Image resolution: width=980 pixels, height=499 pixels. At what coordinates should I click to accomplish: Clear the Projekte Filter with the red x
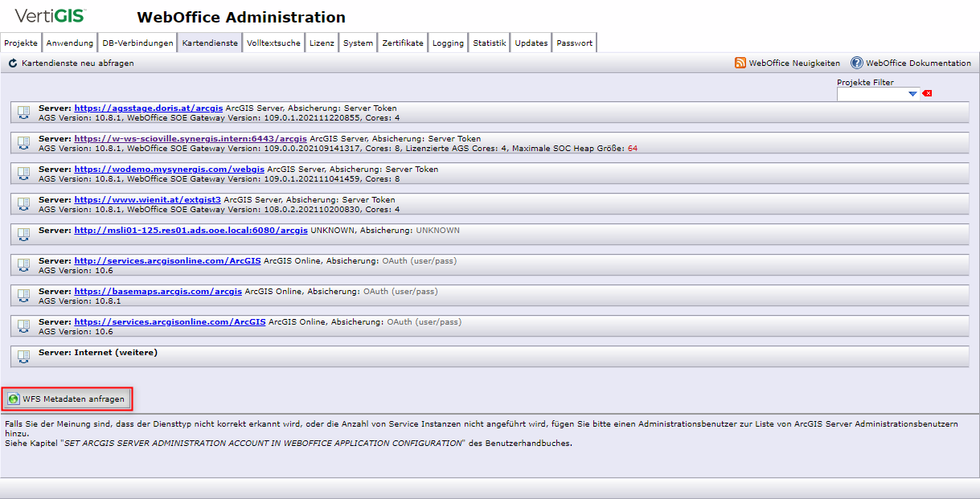tap(927, 93)
